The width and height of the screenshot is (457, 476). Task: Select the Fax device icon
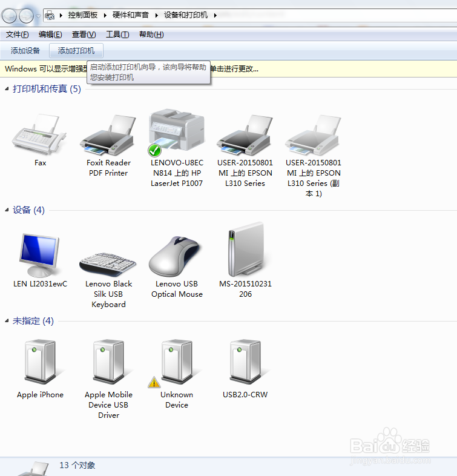pyautogui.click(x=39, y=134)
